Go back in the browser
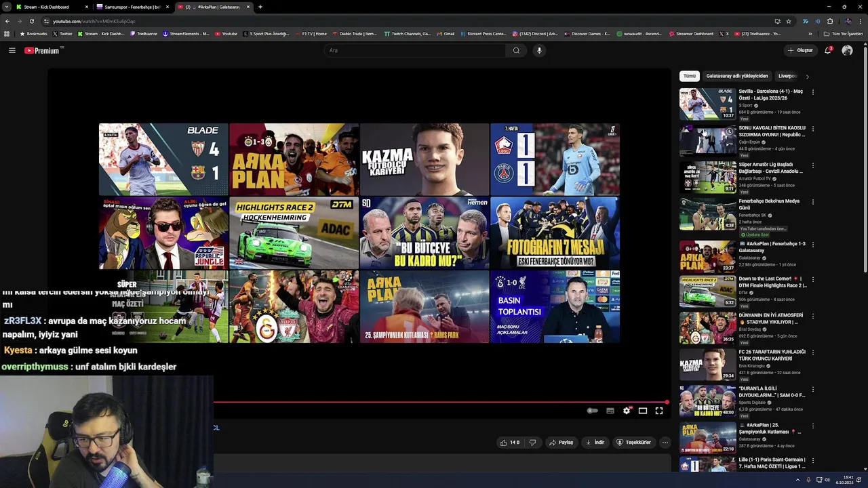This screenshot has width=868, height=488. [x=7, y=21]
